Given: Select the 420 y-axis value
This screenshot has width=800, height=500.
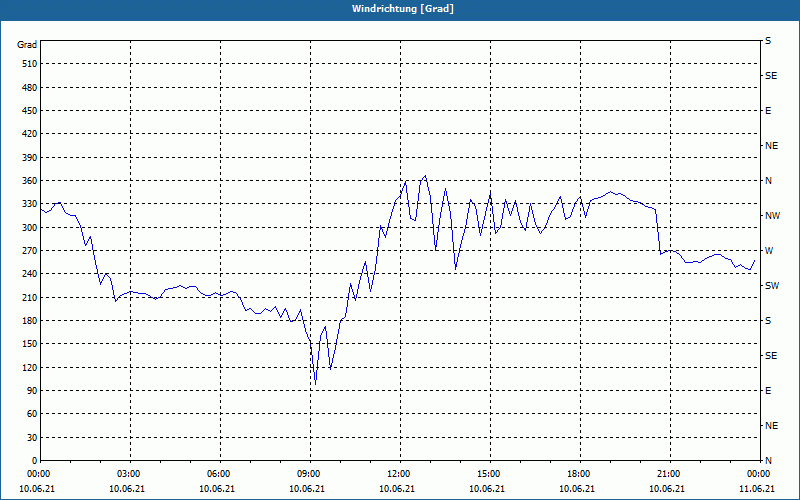Looking at the screenshot, I should coord(30,134).
